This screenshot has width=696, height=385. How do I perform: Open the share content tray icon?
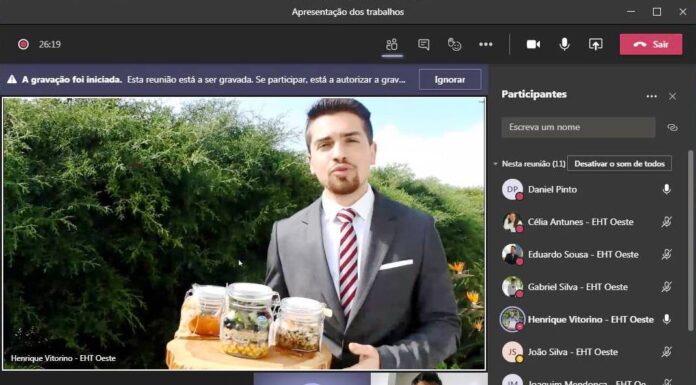595,44
